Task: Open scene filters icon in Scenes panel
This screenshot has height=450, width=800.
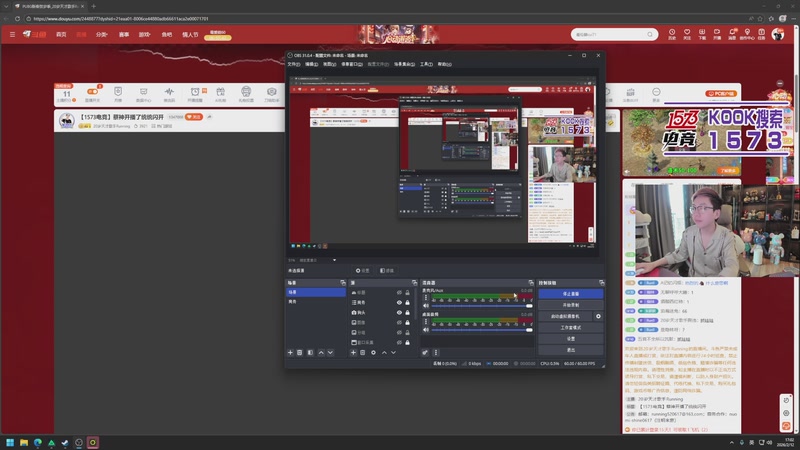Action: tap(310, 353)
